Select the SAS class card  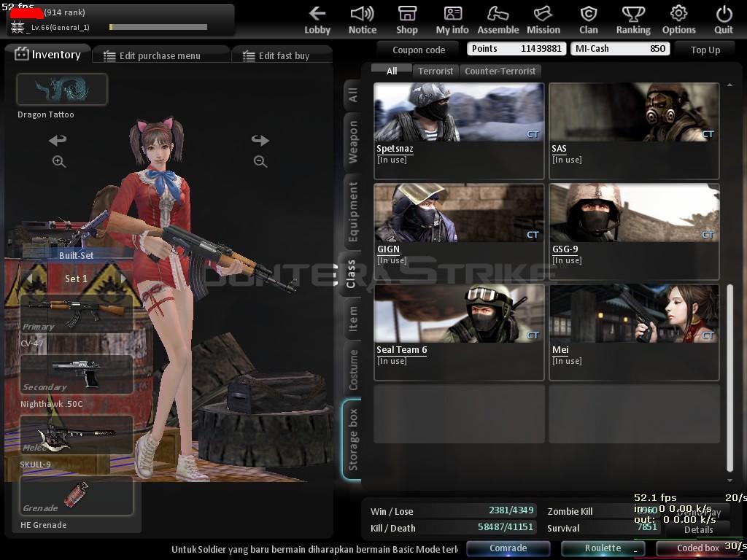coord(634,131)
